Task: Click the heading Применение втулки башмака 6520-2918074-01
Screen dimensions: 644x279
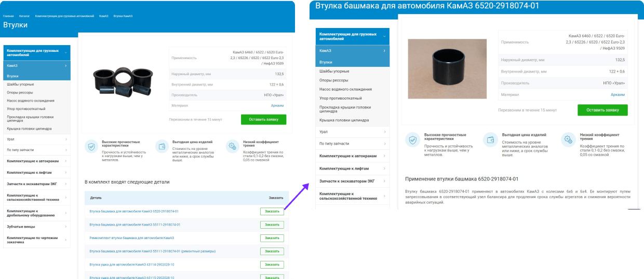Action: click(462, 179)
